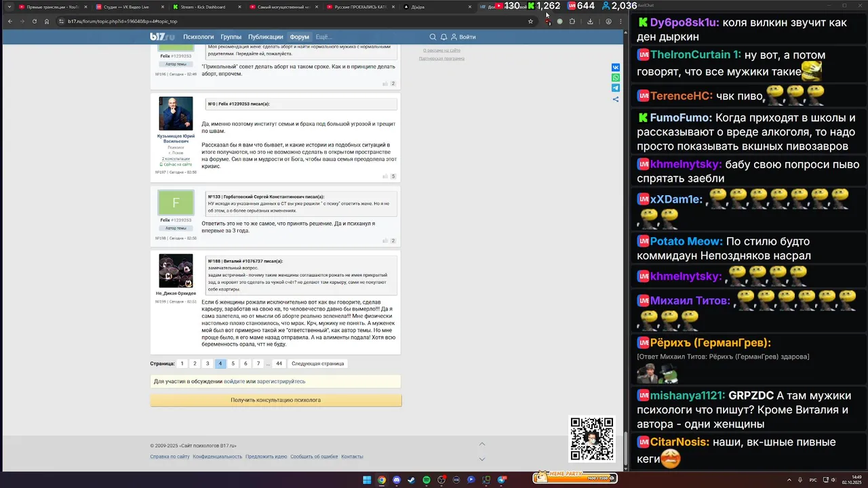Click Войти login link
This screenshot has height=488, width=868.
(x=463, y=37)
